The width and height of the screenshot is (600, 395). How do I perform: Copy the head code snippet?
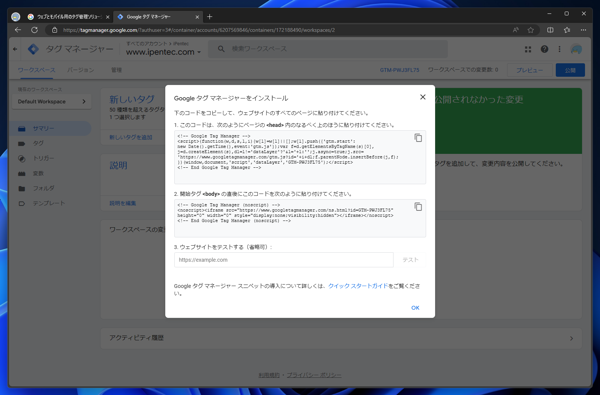pos(418,138)
